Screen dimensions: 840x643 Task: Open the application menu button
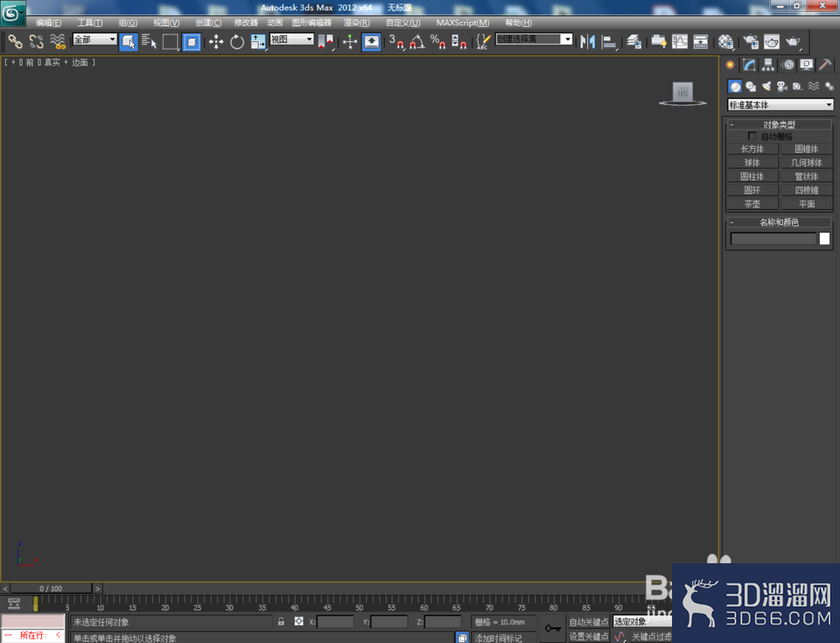(13, 13)
